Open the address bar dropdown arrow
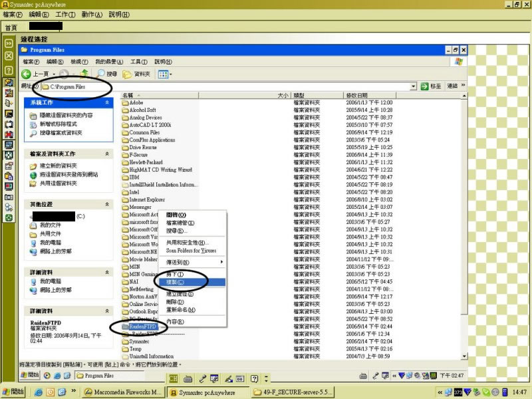This screenshot has height=399, width=532. [x=413, y=86]
